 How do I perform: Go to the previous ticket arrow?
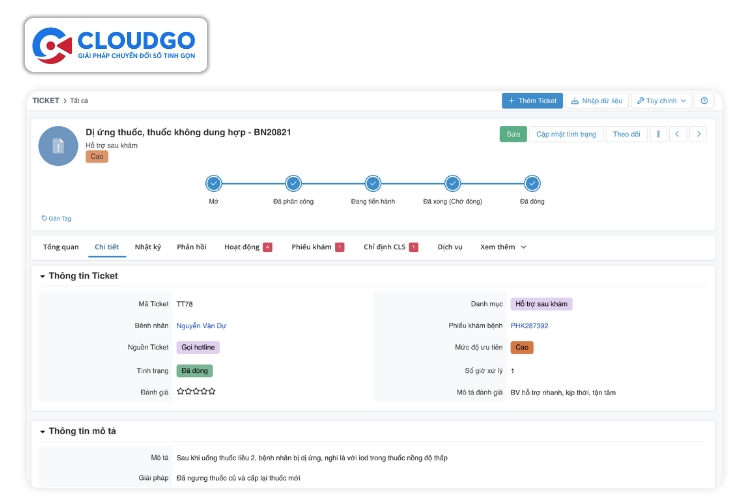click(x=678, y=134)
